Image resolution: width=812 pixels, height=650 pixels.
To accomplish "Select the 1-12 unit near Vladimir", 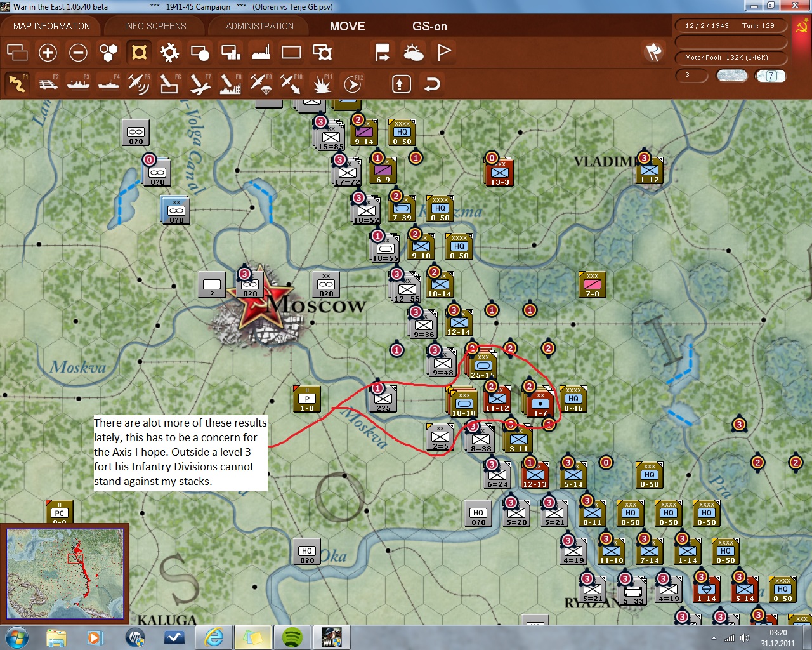I will click(x=649, y=170).
